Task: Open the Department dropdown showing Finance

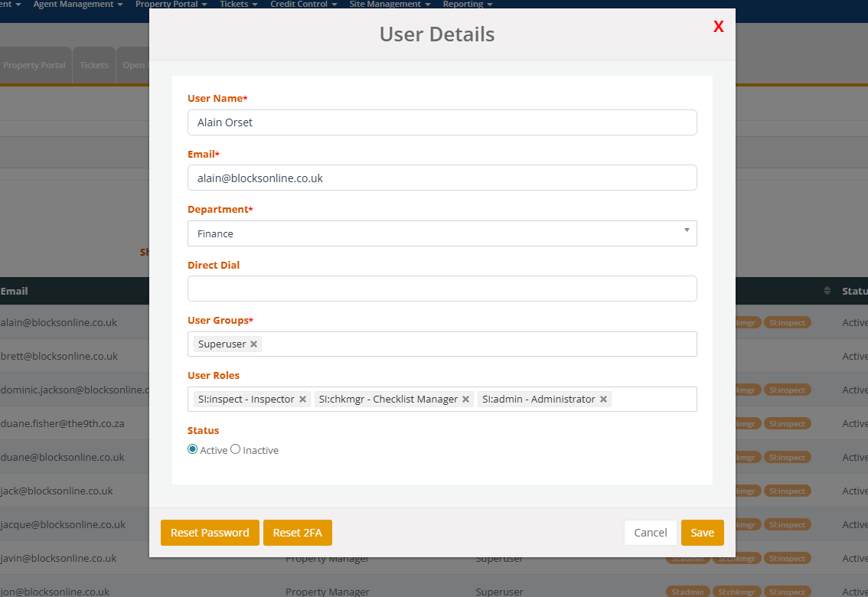Action: click(x=442, y=233)
